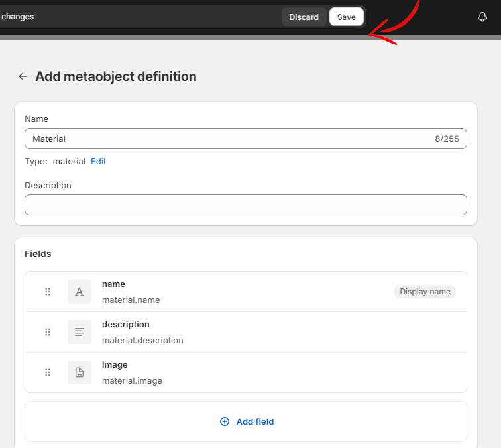Click the back arrow beside the page title
This screenshot has height=448, width=501.
(23, 76)
